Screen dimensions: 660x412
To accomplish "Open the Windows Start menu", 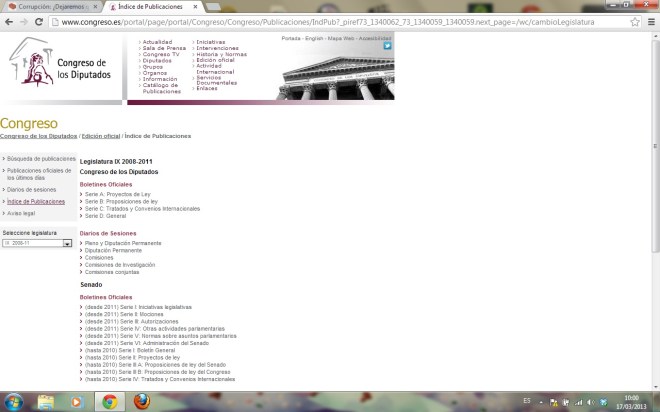I will [x=13, y=401].
